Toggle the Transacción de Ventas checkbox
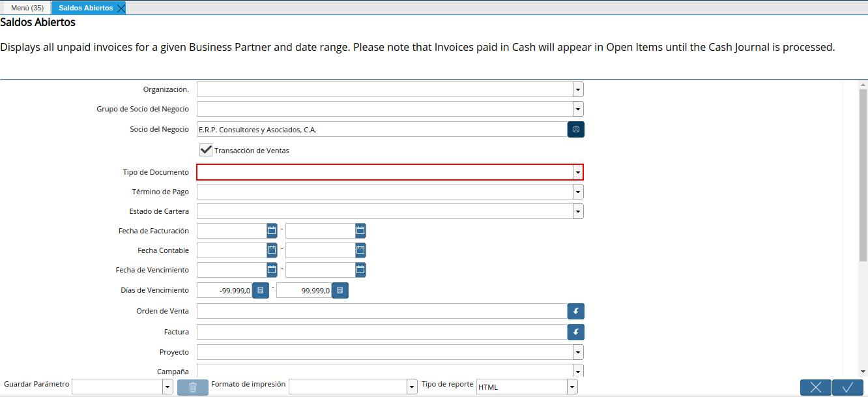This screenshot has width=868, height=397. point(206,150)
